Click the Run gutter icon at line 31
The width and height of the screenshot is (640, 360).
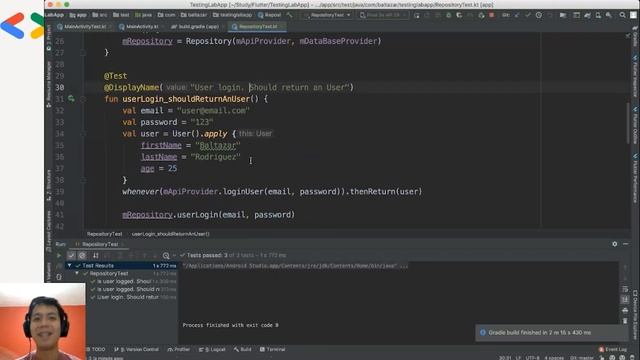click(x=71, y=99)
